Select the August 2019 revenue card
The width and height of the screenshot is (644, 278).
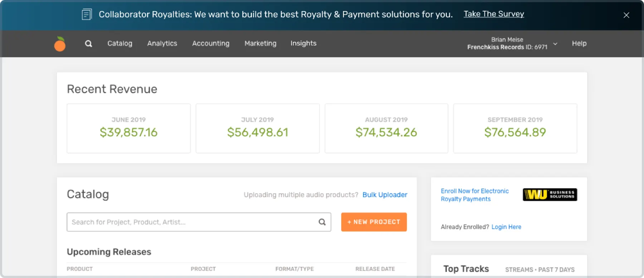pos(386,128)
